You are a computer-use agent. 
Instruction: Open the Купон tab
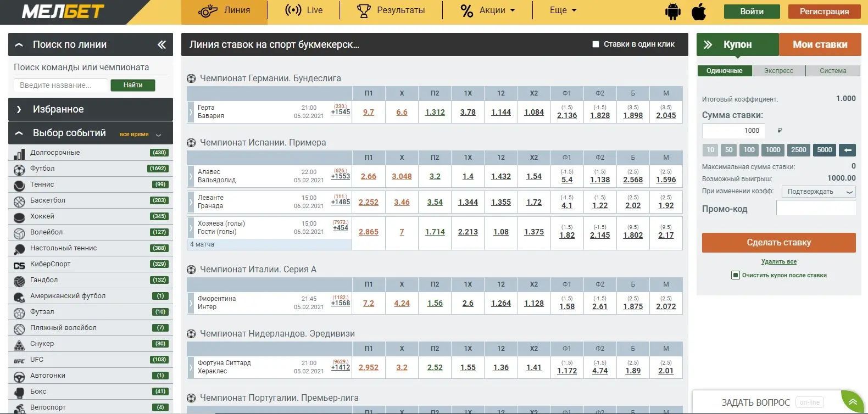(x=738, y=44)
